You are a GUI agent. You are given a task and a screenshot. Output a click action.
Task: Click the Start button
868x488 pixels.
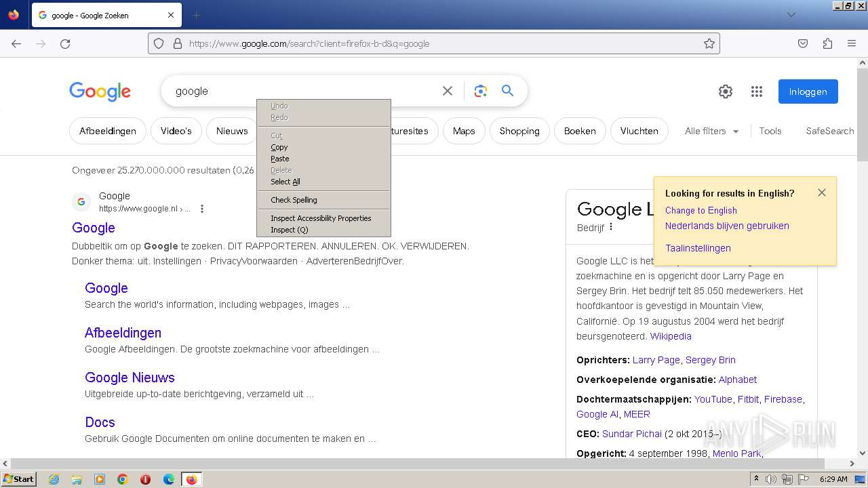point(19,479)
